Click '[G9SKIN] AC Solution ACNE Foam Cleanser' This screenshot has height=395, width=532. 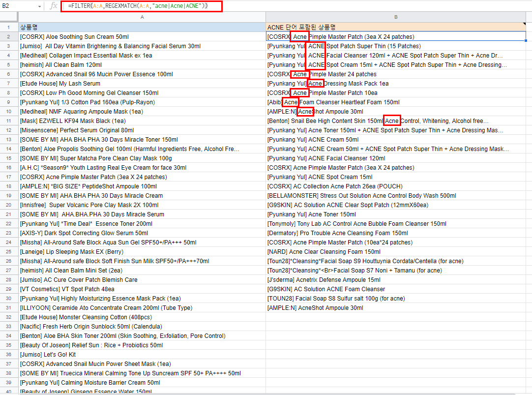[x=396, y=289]
